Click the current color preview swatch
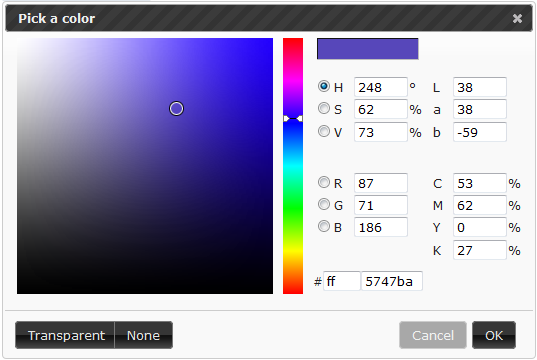 pyautogui.click(x=367, y=49)
